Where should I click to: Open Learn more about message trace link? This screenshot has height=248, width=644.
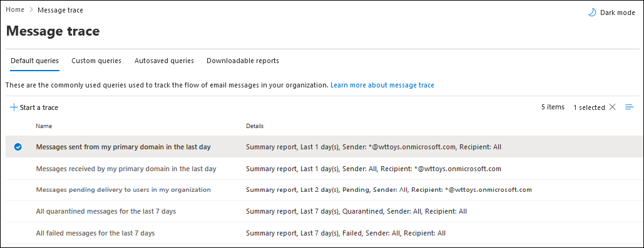(382, 85)
